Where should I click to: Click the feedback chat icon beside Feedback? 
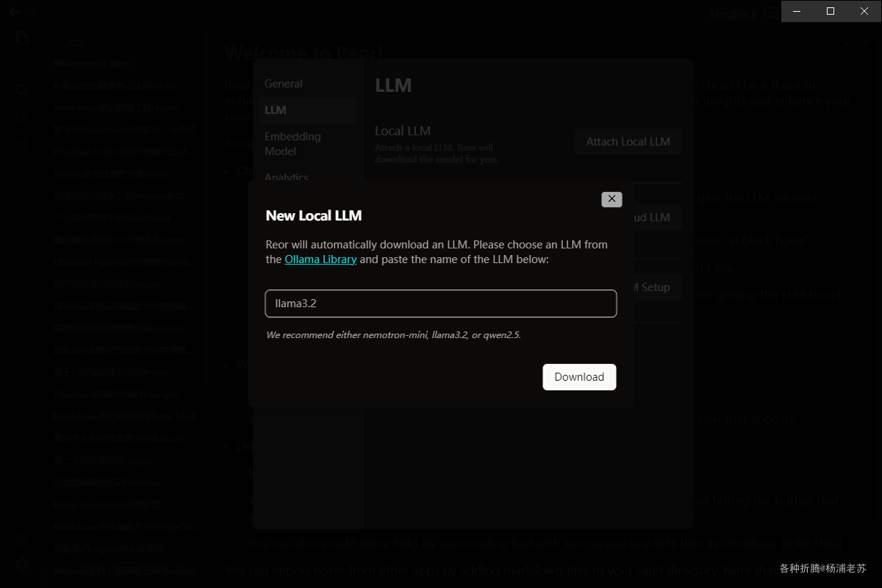coord(770,13)
